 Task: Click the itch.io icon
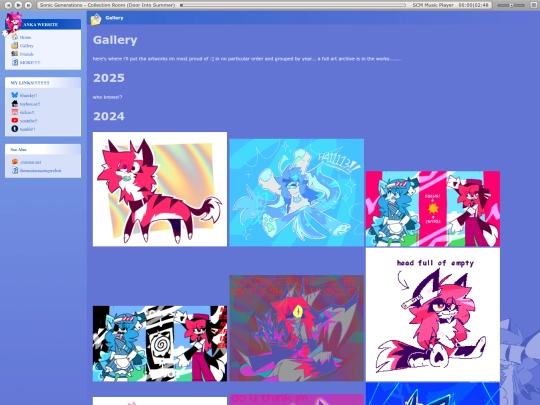point(14,112)
